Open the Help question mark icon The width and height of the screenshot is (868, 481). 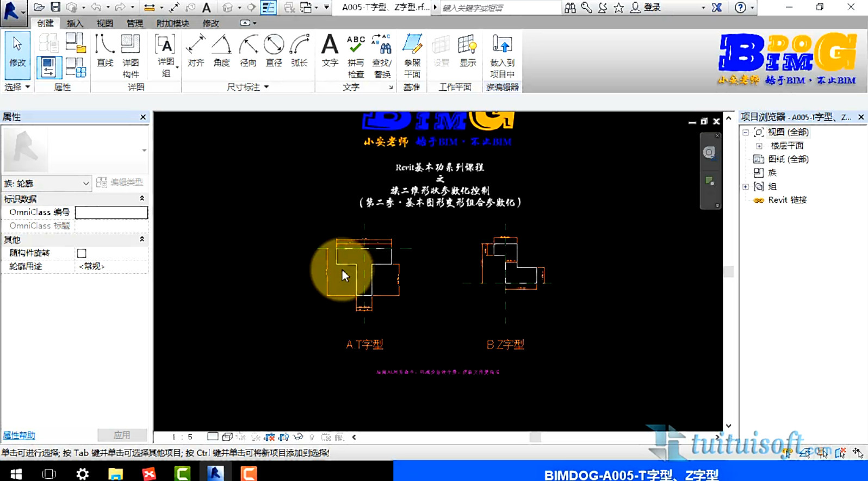(x=740, y=8)
